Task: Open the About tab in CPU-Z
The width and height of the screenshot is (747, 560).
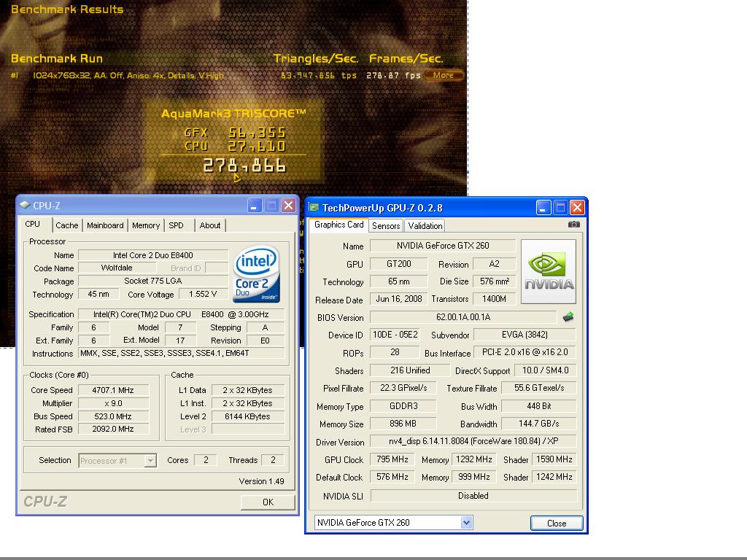Action: point(210,225)
